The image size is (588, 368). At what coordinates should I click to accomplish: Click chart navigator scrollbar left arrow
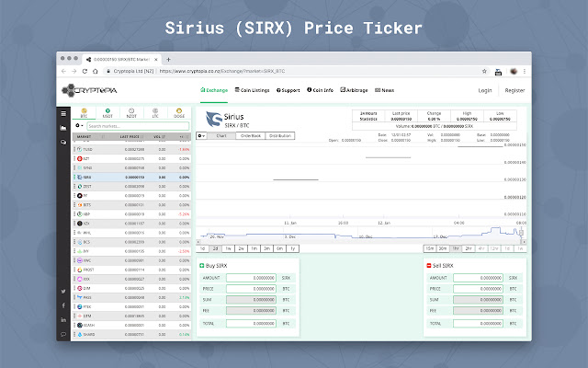(x=198, y=242)
